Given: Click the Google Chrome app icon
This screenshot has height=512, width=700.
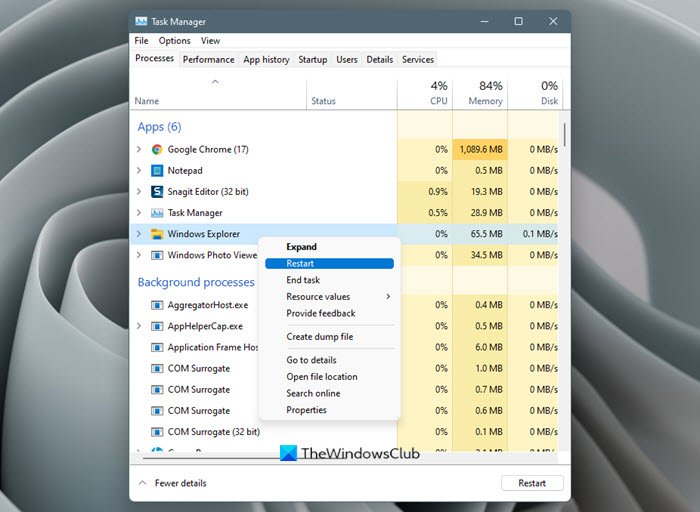Looking at the screenshot, I should coord(157,150).
